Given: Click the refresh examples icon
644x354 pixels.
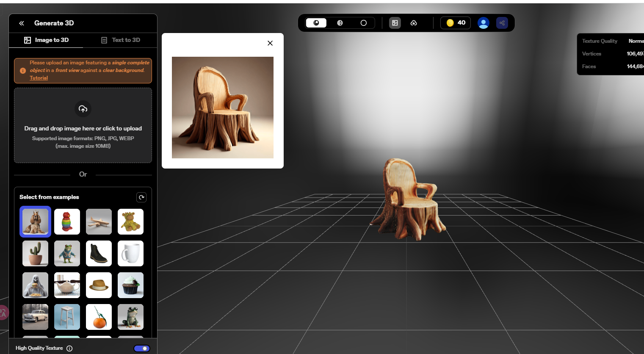Looking at the screenshot, I should pos(141,197).
